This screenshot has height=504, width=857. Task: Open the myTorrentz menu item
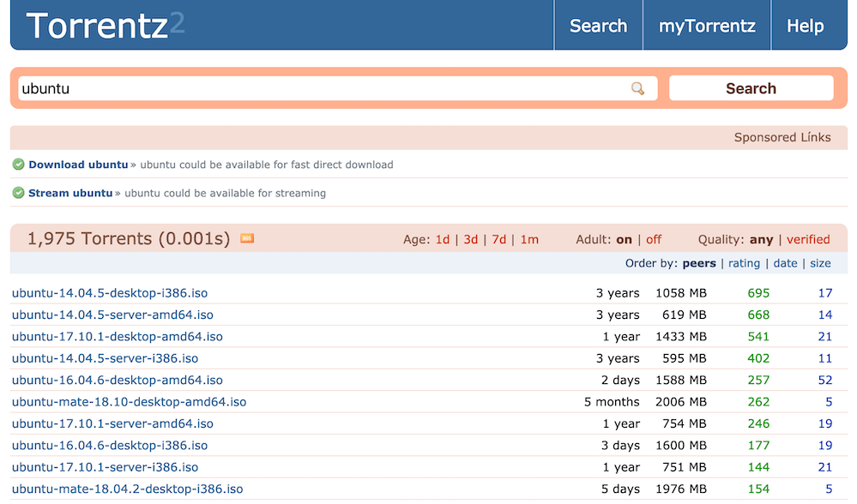tap(707, 26)
